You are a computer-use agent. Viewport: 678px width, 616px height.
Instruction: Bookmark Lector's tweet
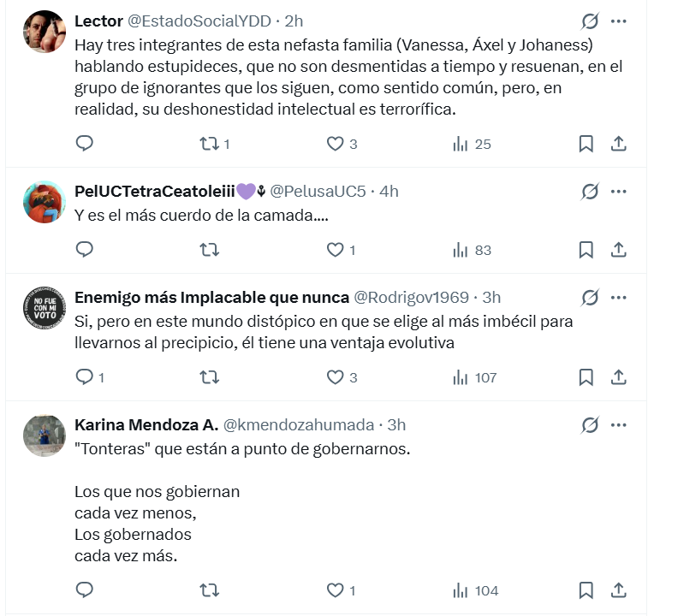click(x=586, y=144)
